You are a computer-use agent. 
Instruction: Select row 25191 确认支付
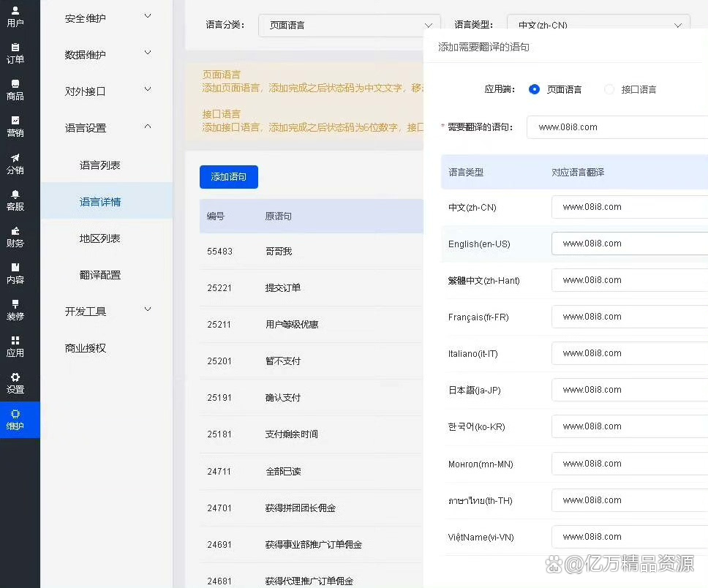pos(312,397)
